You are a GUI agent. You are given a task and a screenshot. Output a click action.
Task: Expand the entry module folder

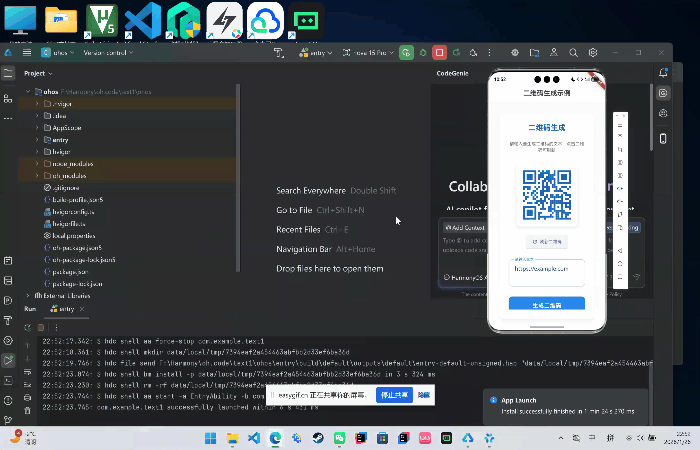click(x=38, y=140)
